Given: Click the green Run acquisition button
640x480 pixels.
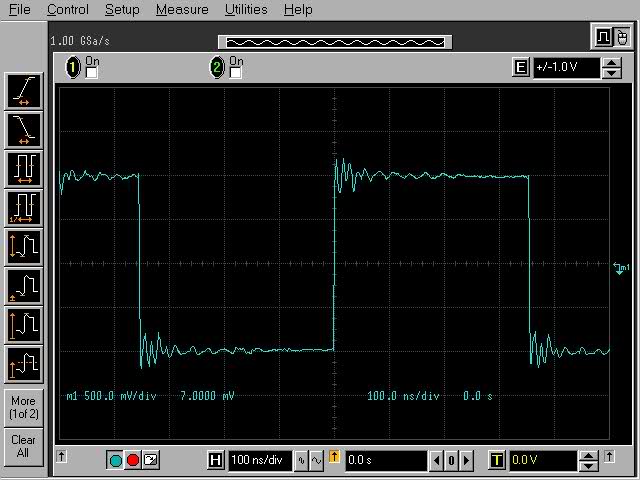Looking at the screenshot, I should 116,460.
